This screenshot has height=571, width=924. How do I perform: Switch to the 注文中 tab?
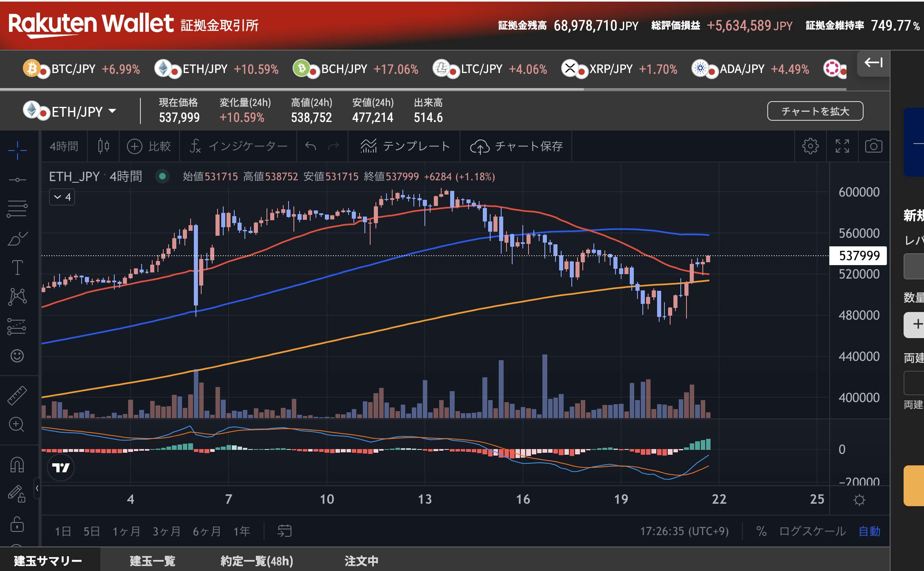pyautogui.click(x=361, y=561)
